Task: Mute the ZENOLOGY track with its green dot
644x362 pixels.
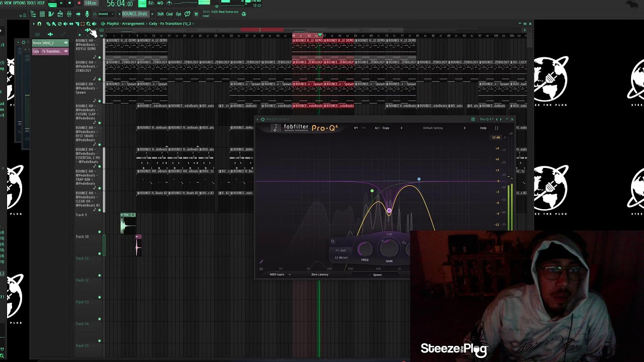Action: point(100,79)
